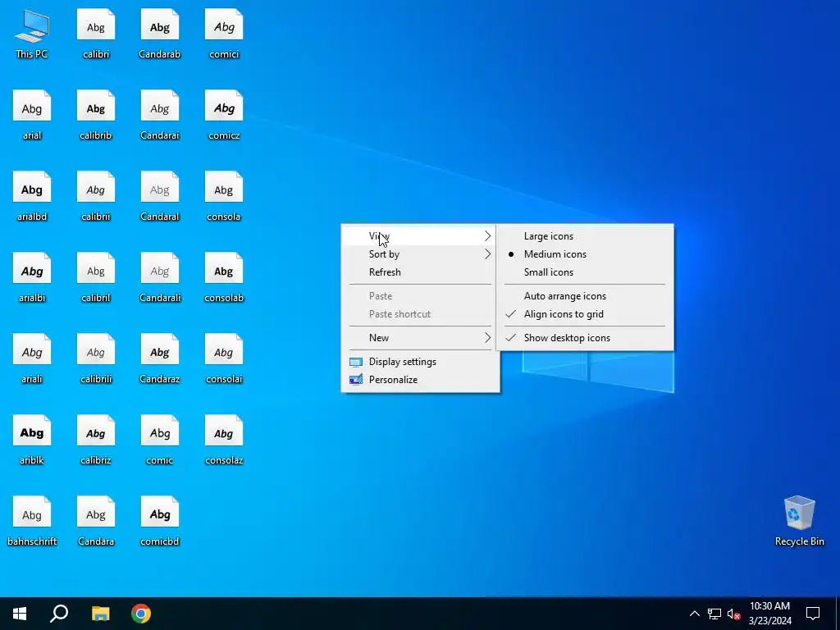
Task: Select the ariali font file icon
Action: [x=32, y=359]
